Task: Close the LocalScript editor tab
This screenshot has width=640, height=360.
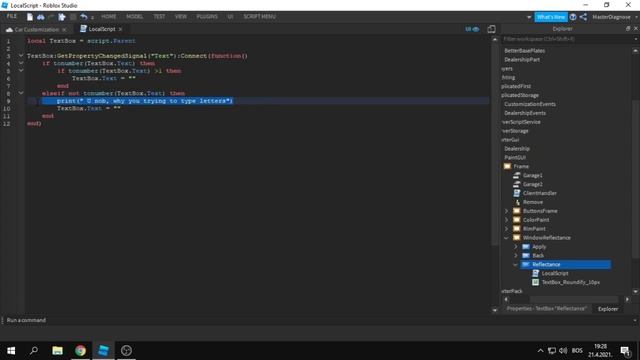Action: [x=120, y=29]
